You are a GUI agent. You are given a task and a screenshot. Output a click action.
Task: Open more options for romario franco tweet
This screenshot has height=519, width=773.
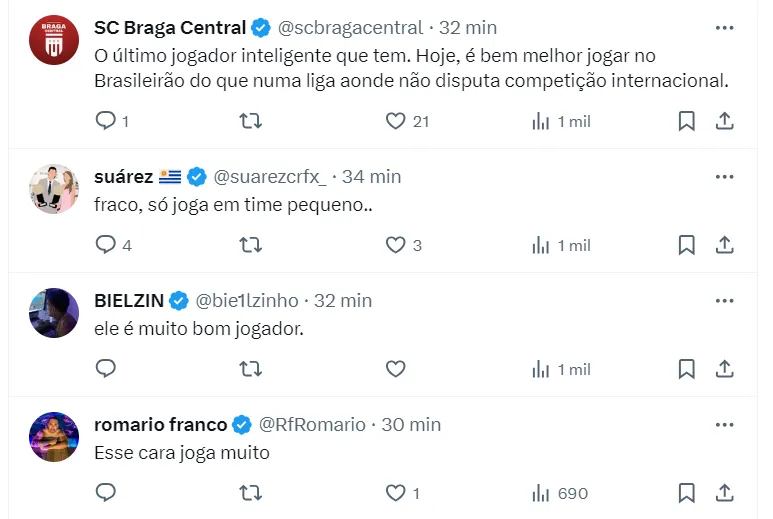point(725,424)
